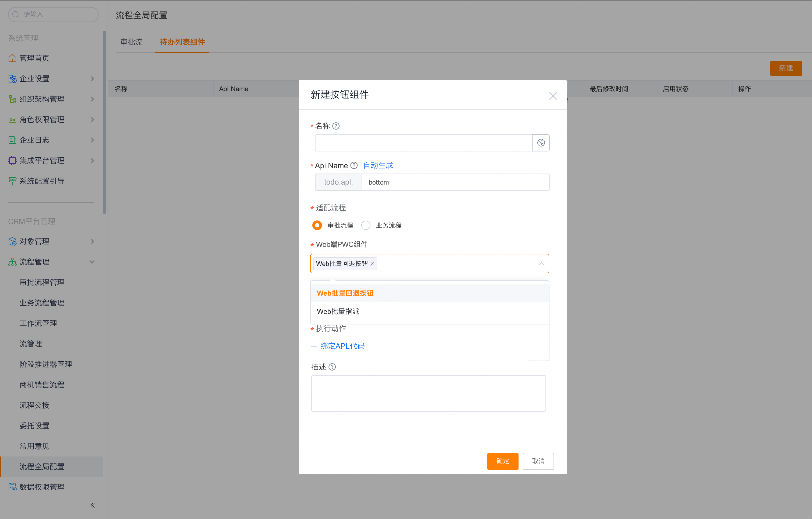The width and height of the screenshot is (812, 519).
Task: Choose Web批量指派 from the dropdown list
Action: tap(338, 311)
